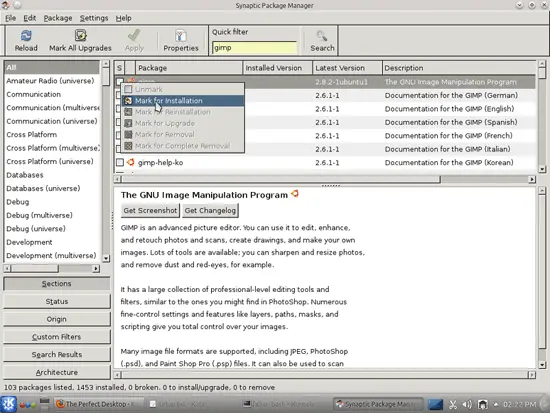Click package list horizontal scrollbar right arrow
The height and width of the screenshot is (413, 550).
click(532, 179)
